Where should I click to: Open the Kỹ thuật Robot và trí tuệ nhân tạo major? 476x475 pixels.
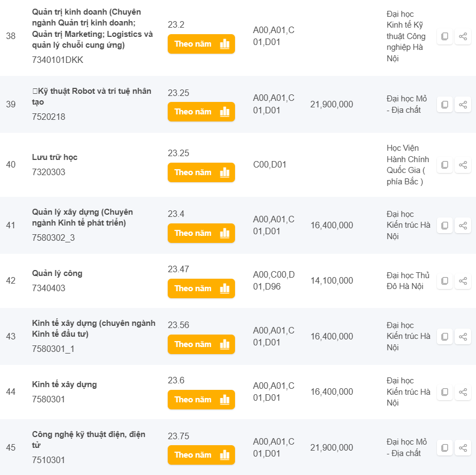tap(92, 97)
